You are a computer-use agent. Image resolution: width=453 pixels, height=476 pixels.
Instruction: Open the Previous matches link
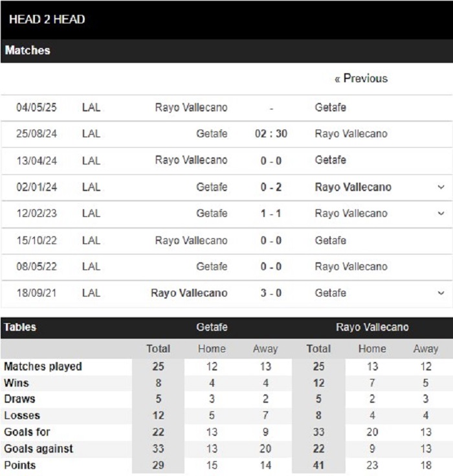coord(361,78)
